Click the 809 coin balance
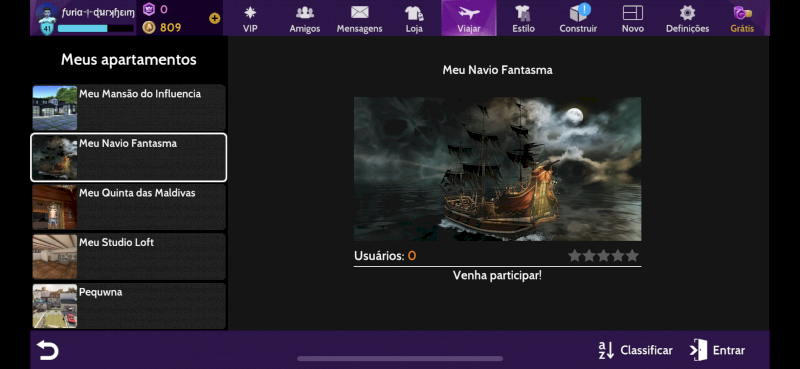This screenshot has width=800, height=369. [170, 28]
